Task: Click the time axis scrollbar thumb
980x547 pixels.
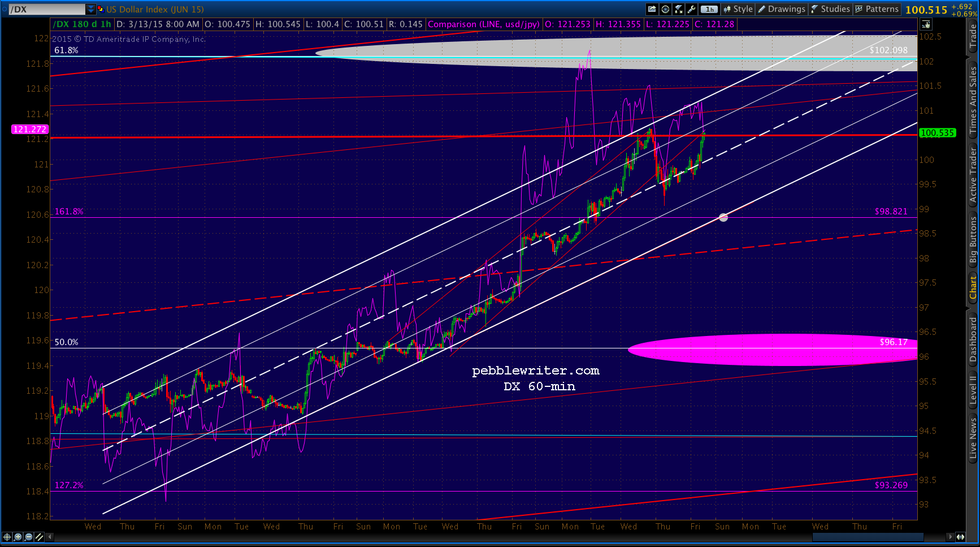Action: (868, 536)
